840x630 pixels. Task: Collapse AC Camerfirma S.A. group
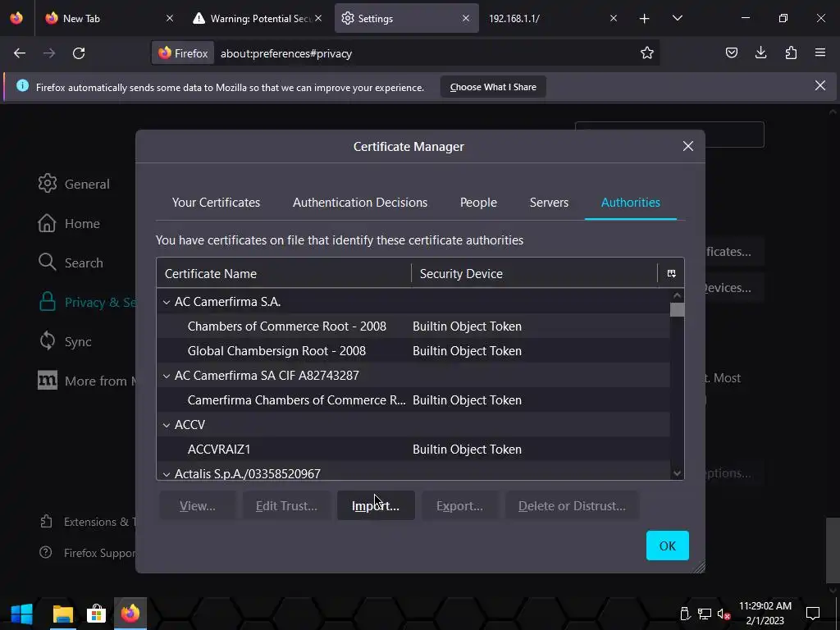tap(167, 302)
